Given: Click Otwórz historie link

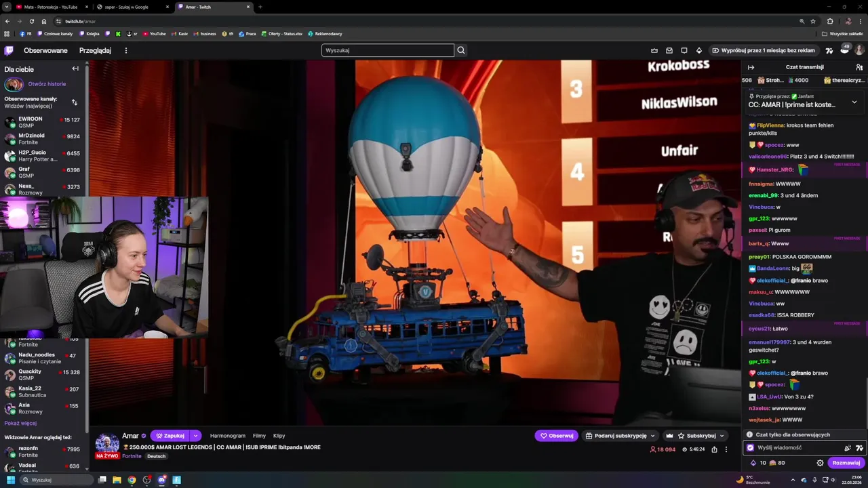Looking at the screenshot, I should 47,84.
